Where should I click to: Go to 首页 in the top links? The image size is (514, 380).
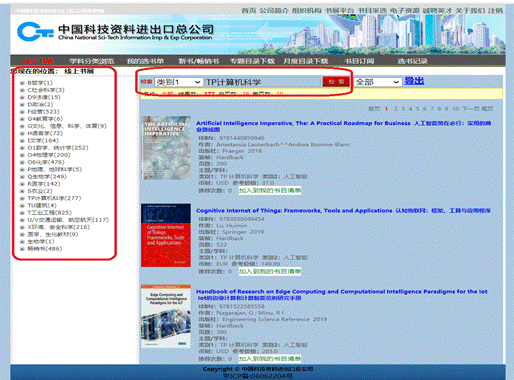pos(249,11)
